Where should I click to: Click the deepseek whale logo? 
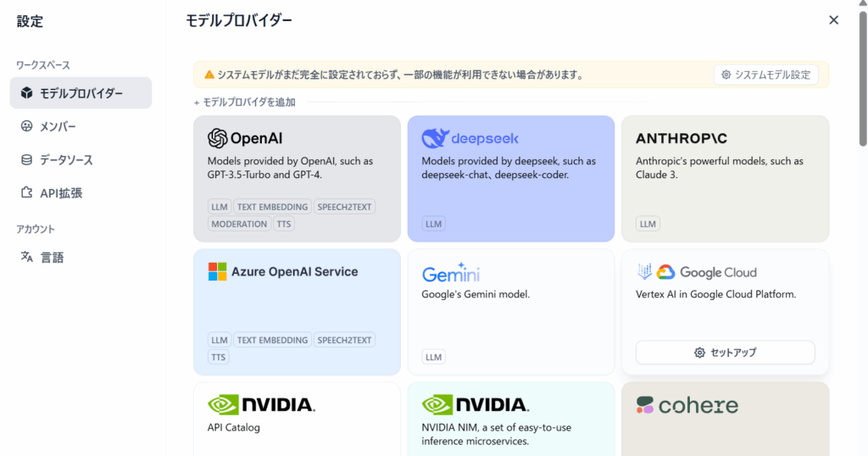pos(436,138)
